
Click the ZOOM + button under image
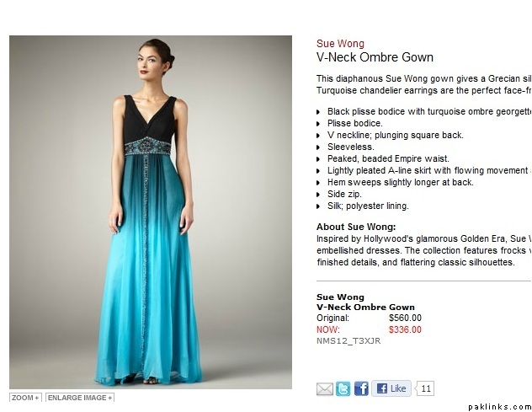pos(25,398)
